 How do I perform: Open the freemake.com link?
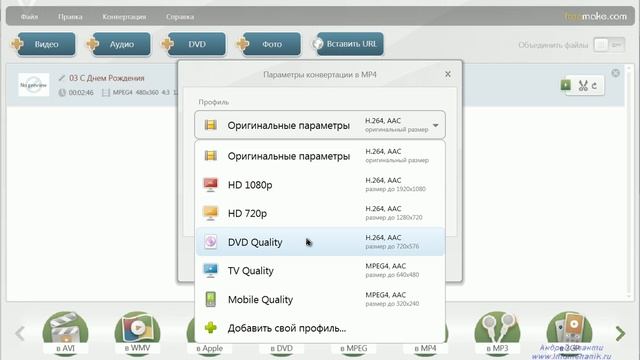click(x=596, y=17)
